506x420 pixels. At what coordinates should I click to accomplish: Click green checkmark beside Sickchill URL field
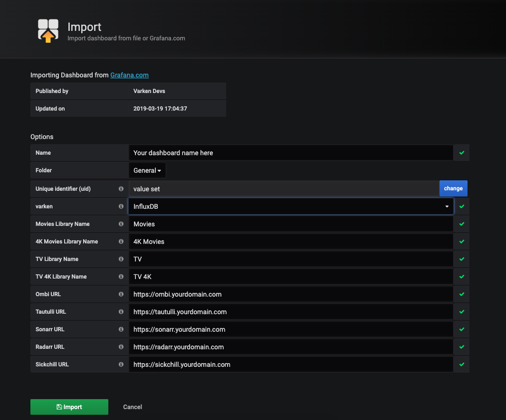462,364
